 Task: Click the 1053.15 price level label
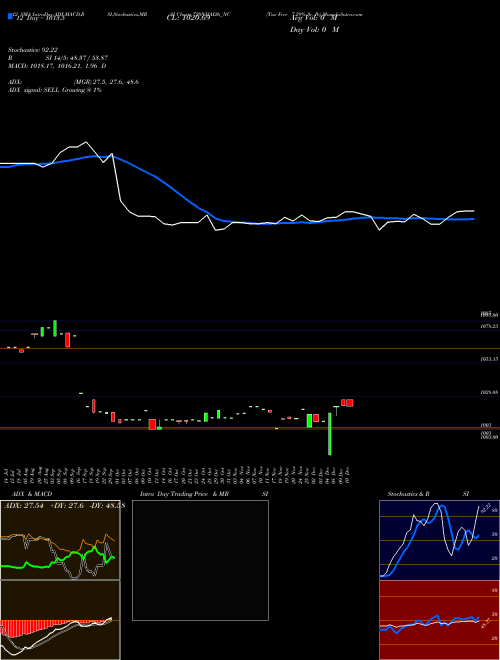(x=489, y=359)
